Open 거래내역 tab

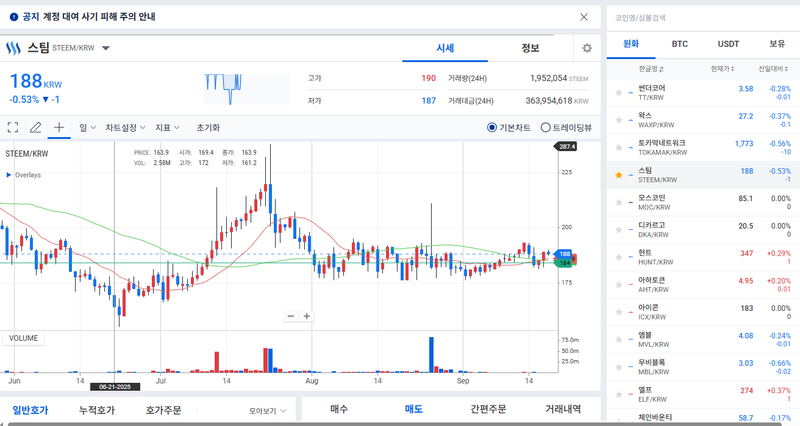[563, 409]
